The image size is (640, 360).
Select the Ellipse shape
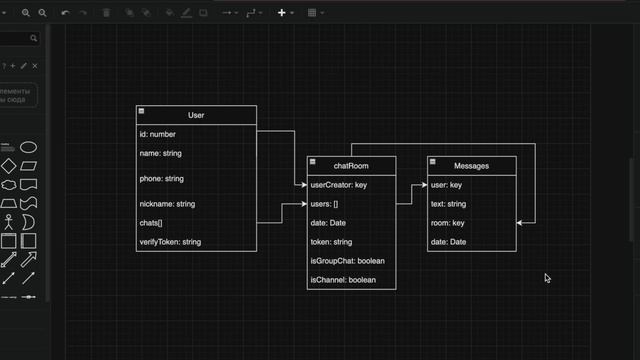[x=29, y=147]
